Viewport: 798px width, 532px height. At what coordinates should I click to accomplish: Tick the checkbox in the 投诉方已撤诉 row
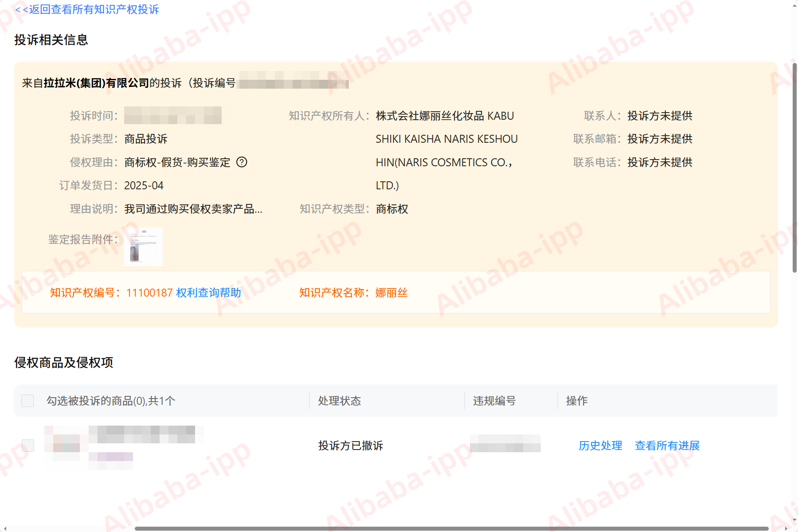[28, 445]
